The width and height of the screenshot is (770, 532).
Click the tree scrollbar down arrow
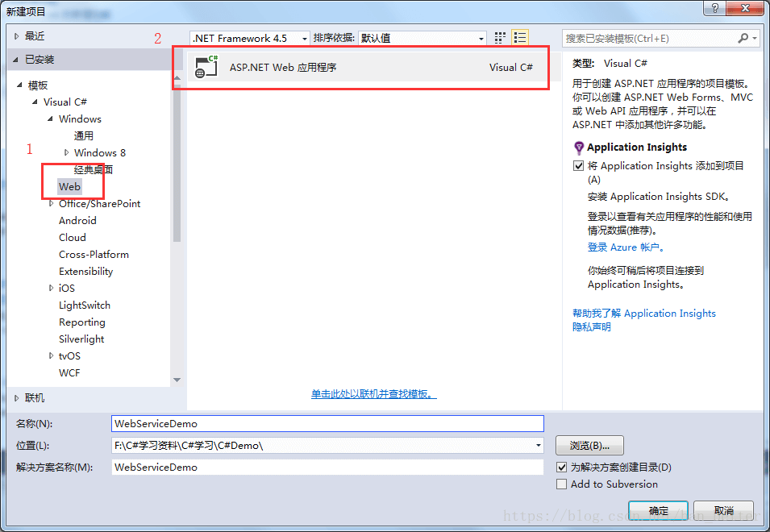point(177,380)
